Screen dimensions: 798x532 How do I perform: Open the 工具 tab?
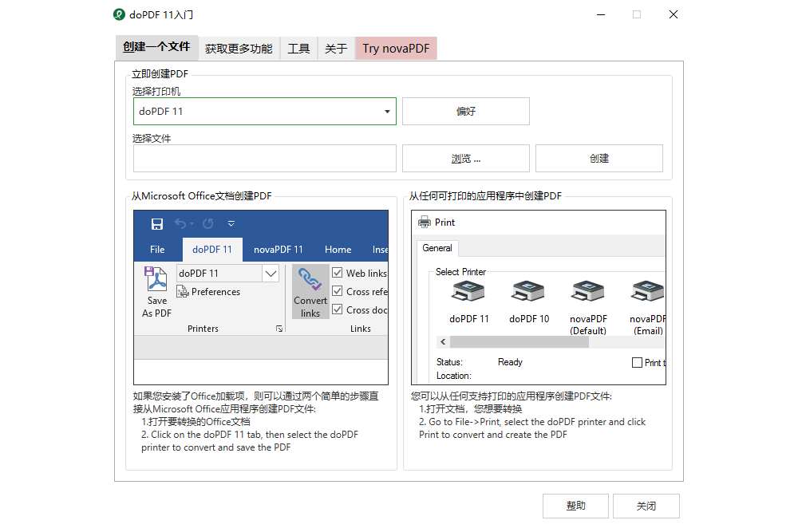pos(298,48)
